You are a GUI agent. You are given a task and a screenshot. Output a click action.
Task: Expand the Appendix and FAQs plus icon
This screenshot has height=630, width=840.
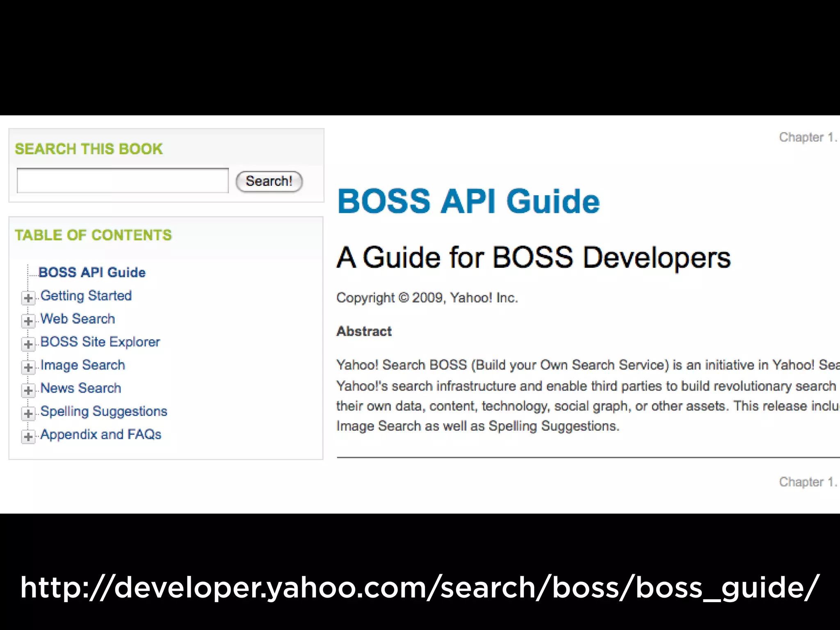coord(28,436)
